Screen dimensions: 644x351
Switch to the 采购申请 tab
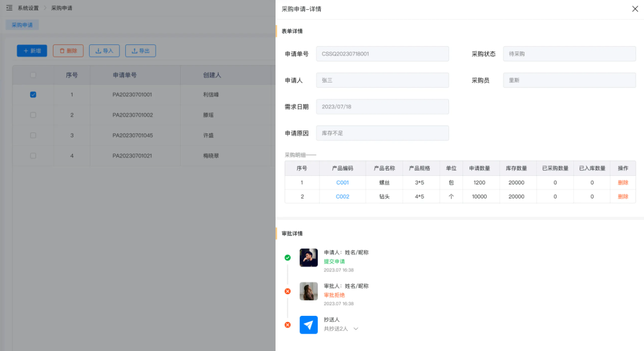point(22,25)
